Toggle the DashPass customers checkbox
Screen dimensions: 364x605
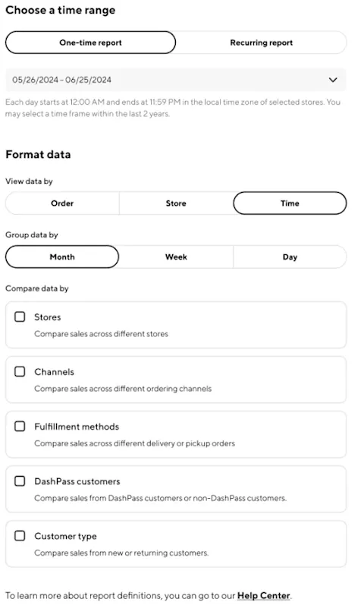[x=20, y=481]
